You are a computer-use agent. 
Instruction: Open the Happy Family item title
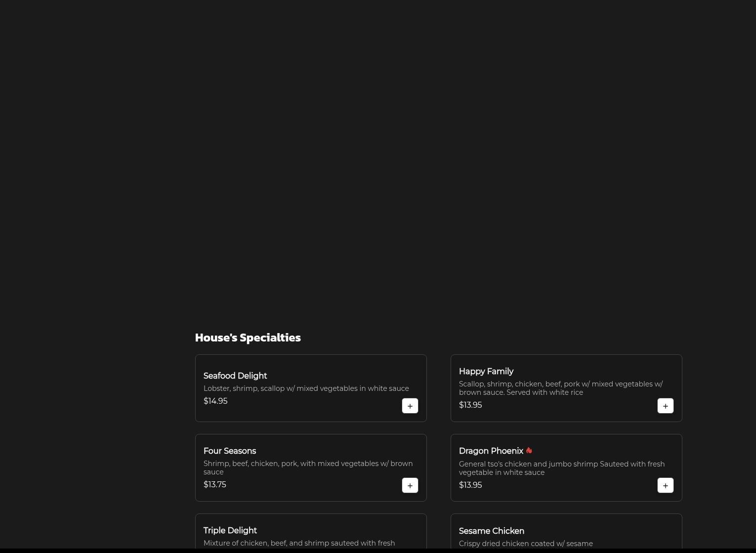486,372
